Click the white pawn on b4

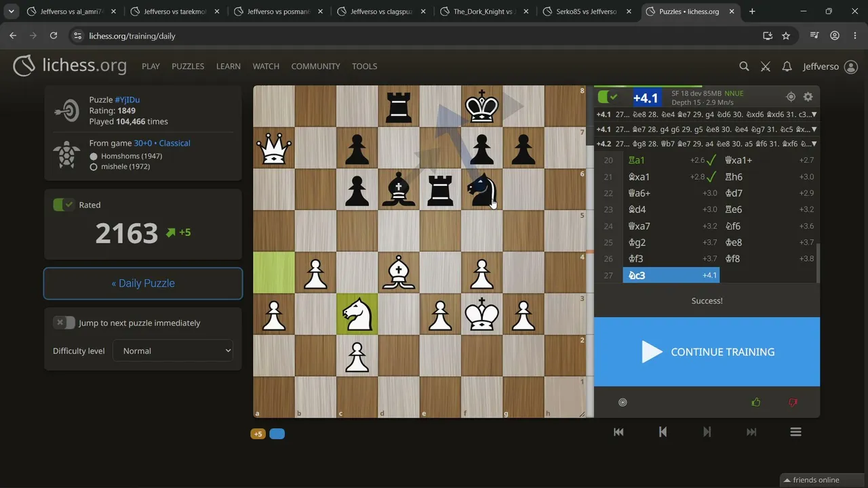316,272
